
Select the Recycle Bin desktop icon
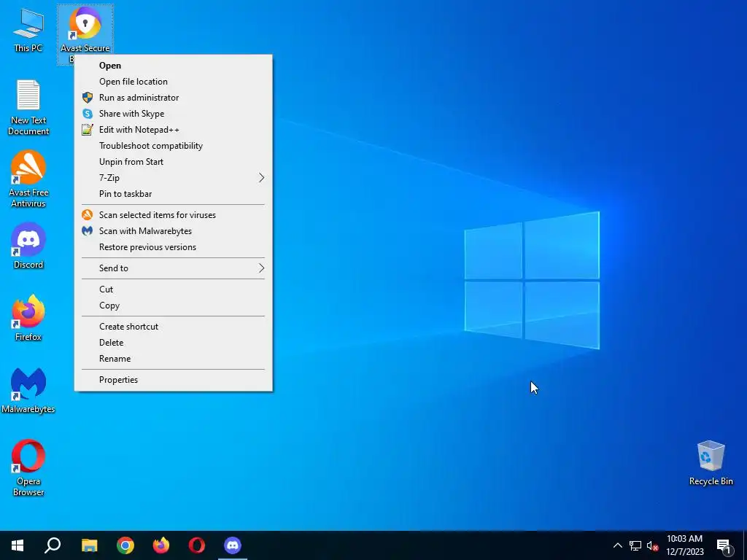click(711, 463)
